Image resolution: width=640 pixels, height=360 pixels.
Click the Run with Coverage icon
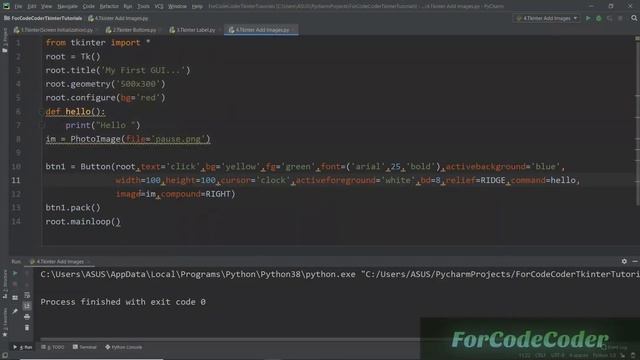[609, 18]
